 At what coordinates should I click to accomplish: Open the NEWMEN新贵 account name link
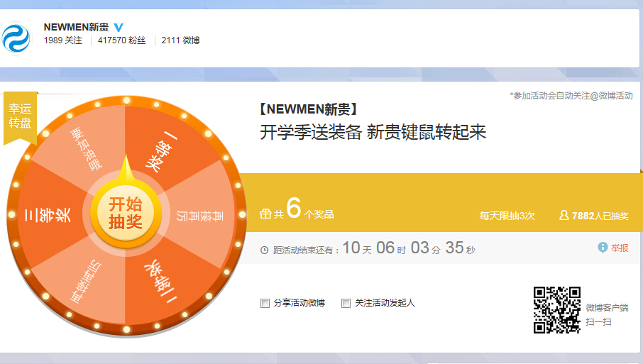pyautogui.click(x=76, y=27)
